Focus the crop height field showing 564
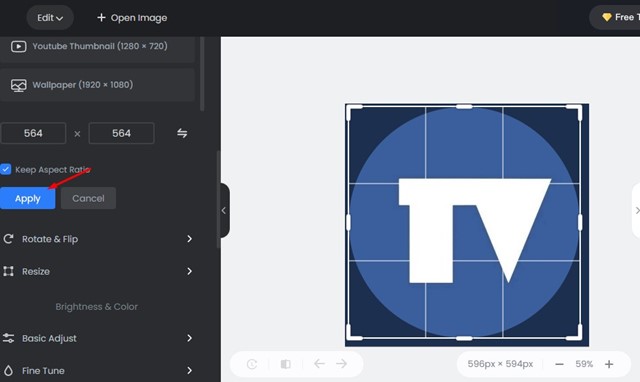 coord(121,133)
